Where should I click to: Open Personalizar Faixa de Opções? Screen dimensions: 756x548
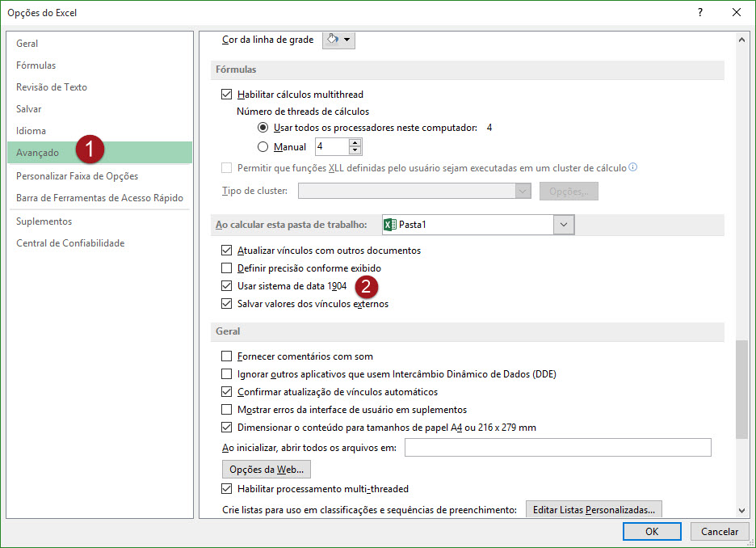(100, 176)
